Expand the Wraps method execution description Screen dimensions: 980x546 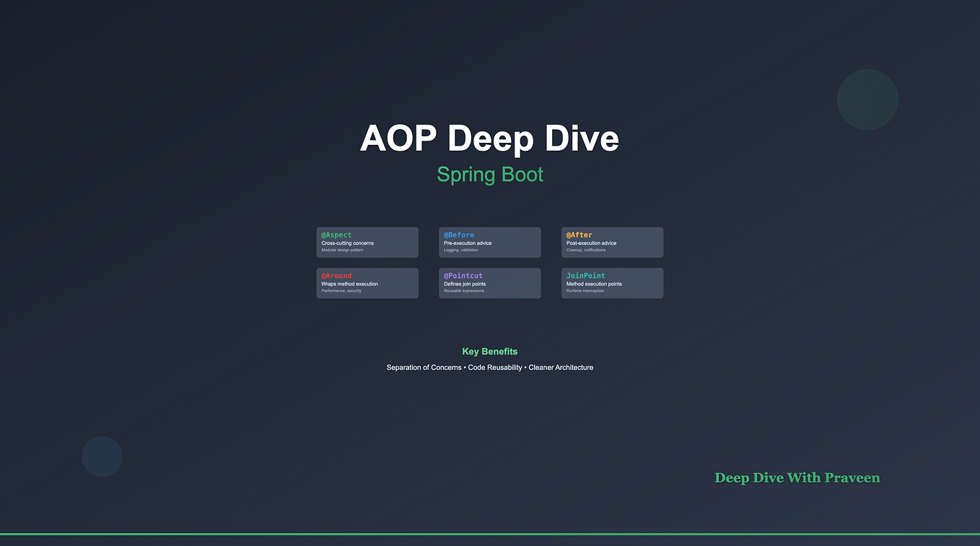[349, 283]
